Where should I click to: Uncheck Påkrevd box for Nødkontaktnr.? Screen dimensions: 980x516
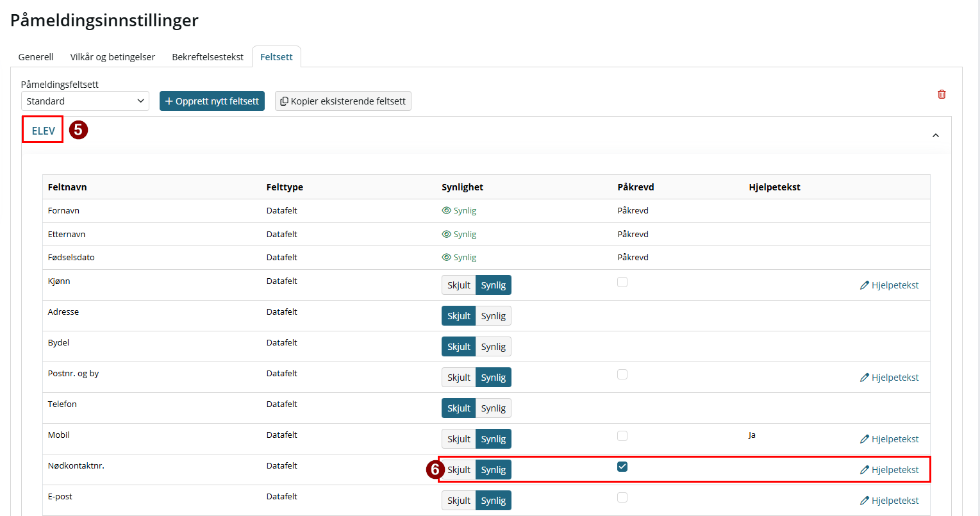[622, 467]
